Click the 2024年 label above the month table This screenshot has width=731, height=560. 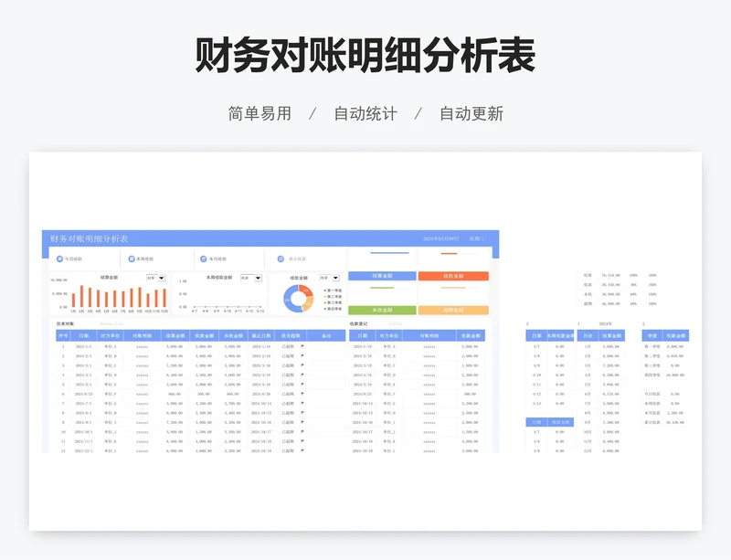[605, 323]
